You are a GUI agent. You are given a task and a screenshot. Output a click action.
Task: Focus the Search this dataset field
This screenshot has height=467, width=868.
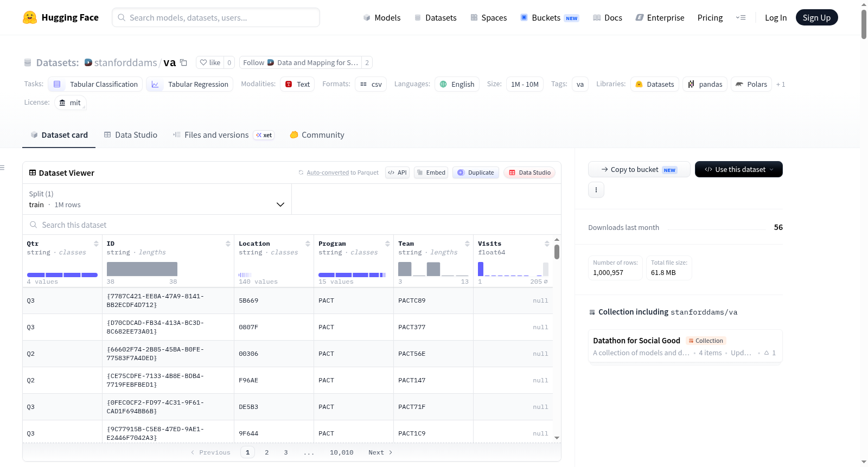coord(292,225)
